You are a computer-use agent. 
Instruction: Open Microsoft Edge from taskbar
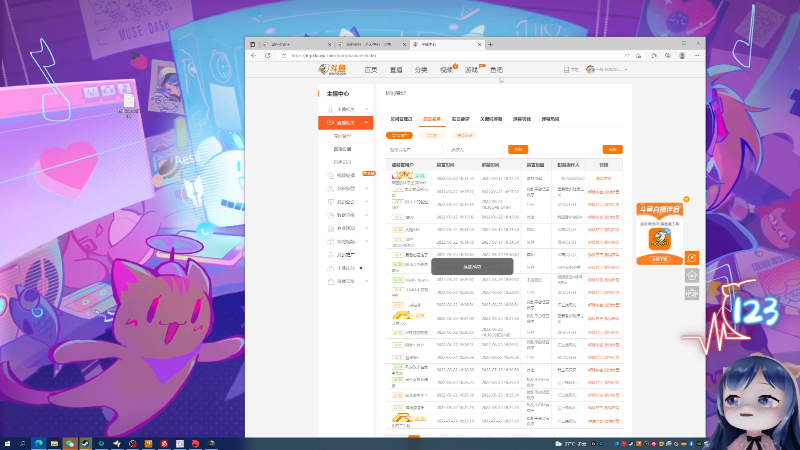click(38, 444)
